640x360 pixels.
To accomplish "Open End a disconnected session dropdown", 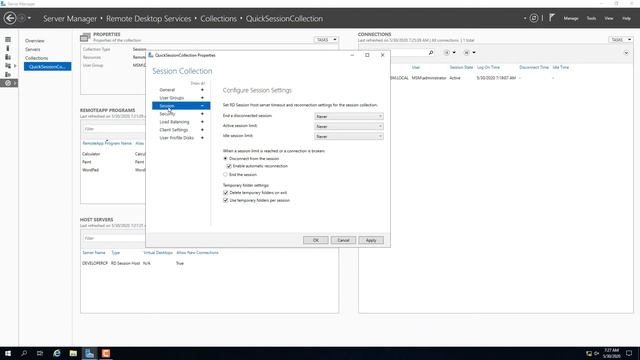I will [349, 116].
